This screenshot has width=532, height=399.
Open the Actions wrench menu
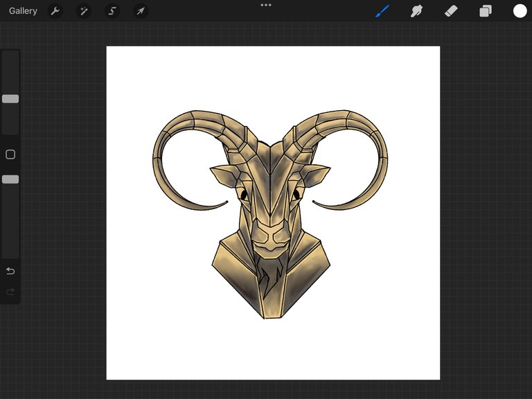(x=55, y=11)
